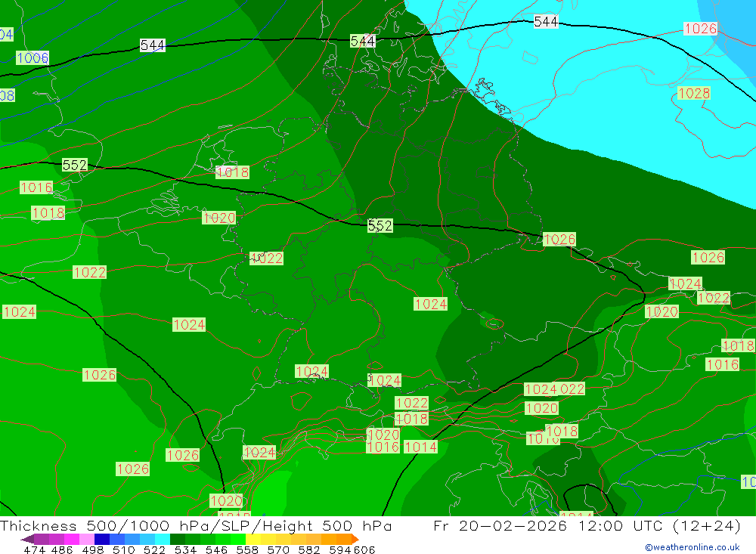Click the merged '1024 022' isobar label
This screenshot has width=756, height=554.
tap(554, 388)
